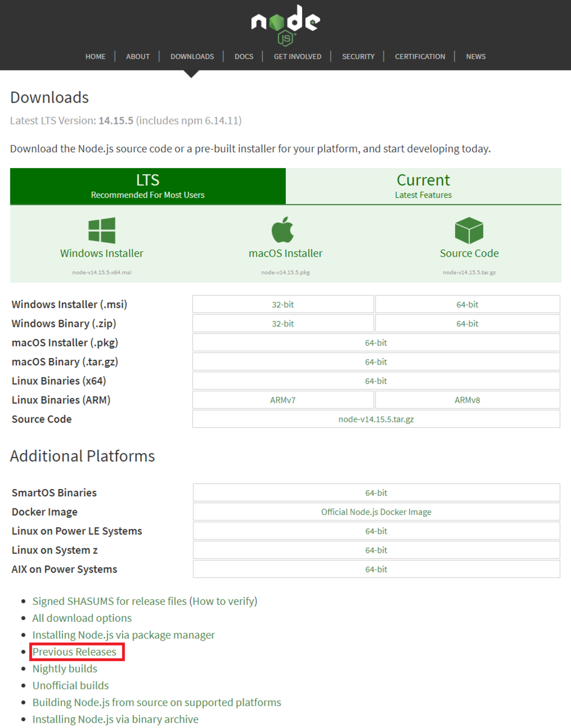Click the node-v14.15.5-x64.msi filename text
The height and width of the screenshot is (728, 571).
tap(102, 272)
